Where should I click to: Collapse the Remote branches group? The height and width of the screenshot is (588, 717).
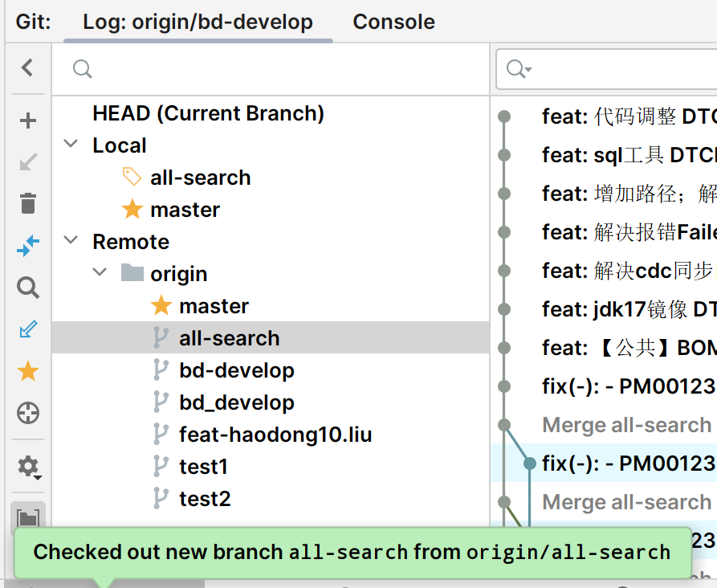coord(71,240)
